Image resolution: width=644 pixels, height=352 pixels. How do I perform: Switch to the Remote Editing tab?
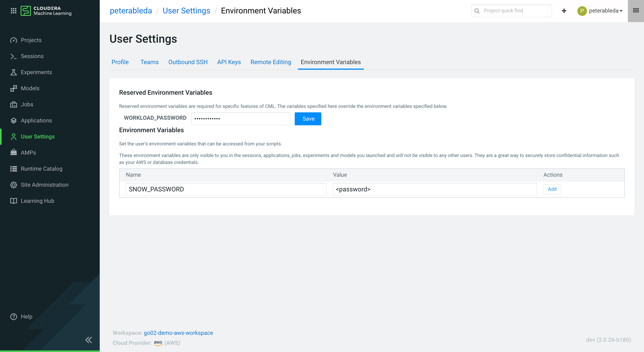271,62
